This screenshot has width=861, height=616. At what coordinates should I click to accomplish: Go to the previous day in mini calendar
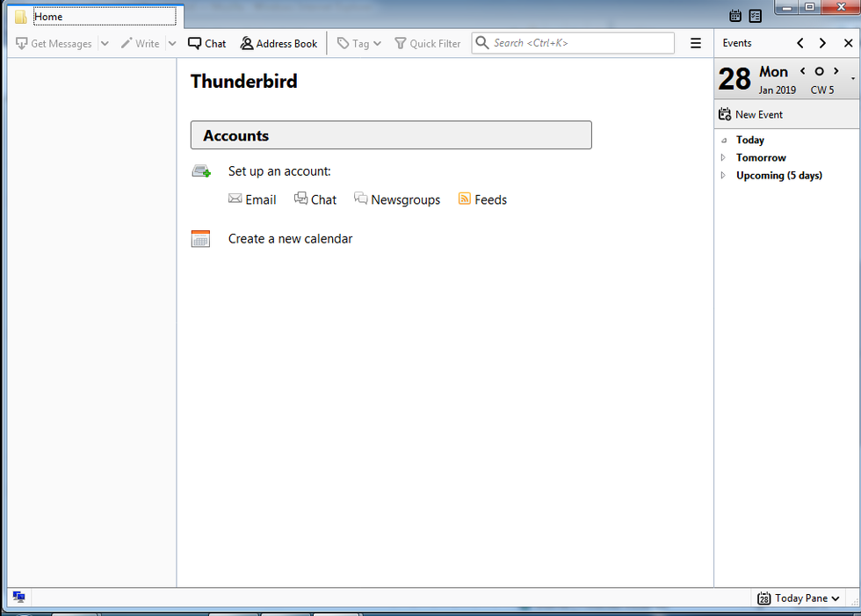(x=803, y=71)
